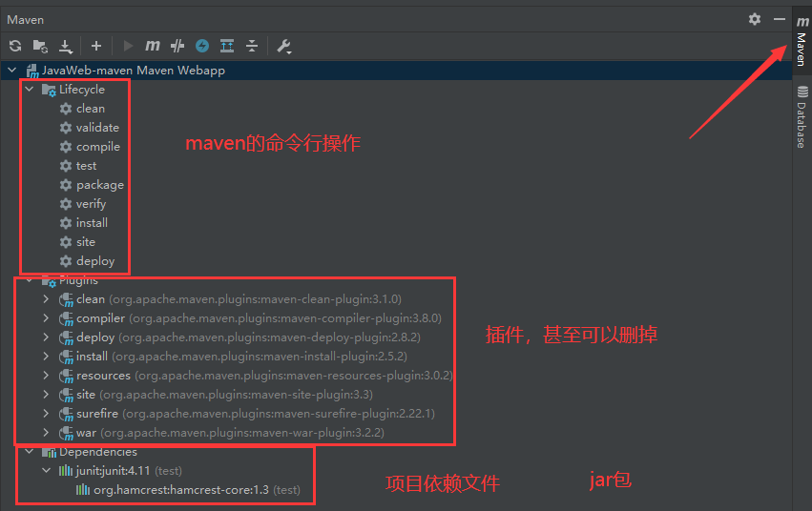The height and width of the screenshot is (511, 812).
Task: Select JavaWeb-maven Maven Webapp root row
Action: point(396,70)
